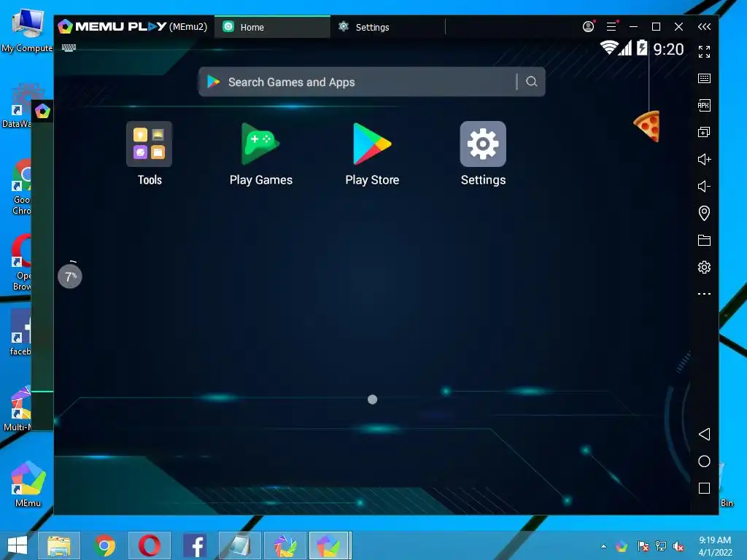The width and height of the screenshot is (747, 560).
Task: Decrease volume using sidebar speaker minus
Action: (704, 186)
